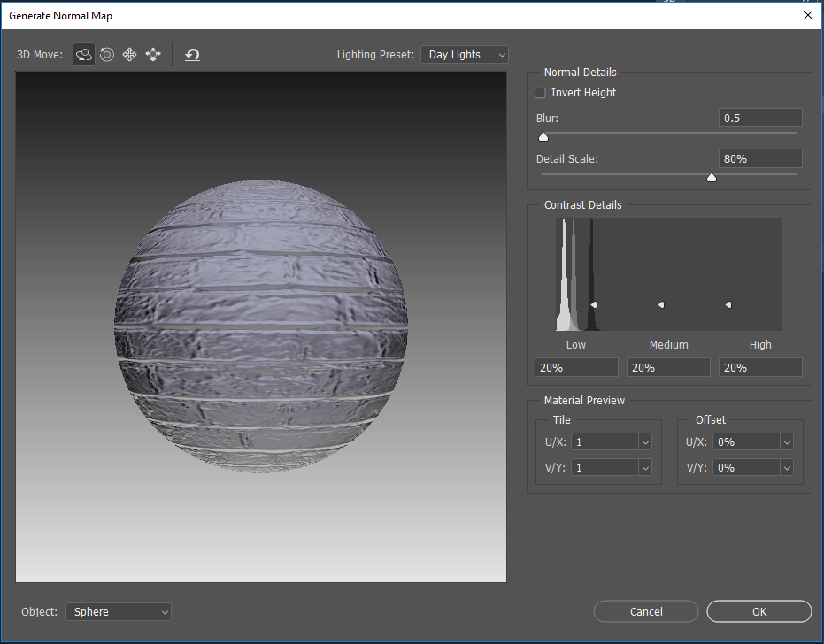Select the Roll 3D camera tool
The width and height of the screenshot is (824, 644).
tap(106, 54)
